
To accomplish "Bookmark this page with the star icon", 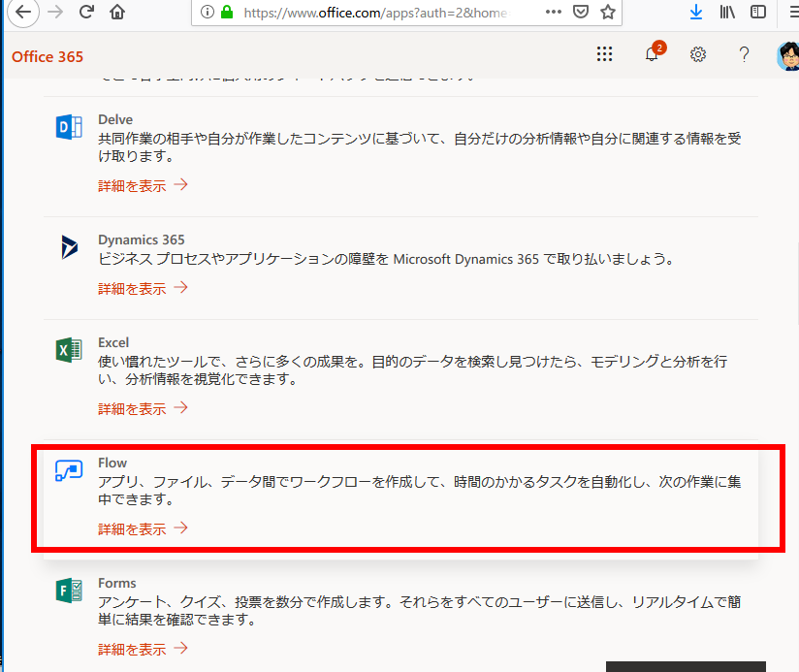I will click(607, 12).
